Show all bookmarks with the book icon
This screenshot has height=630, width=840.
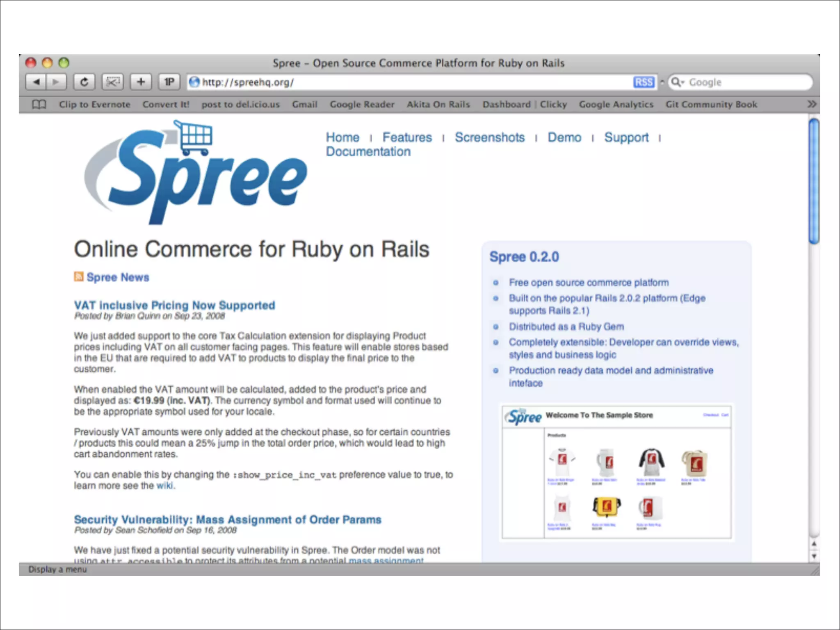pos(39,105)
